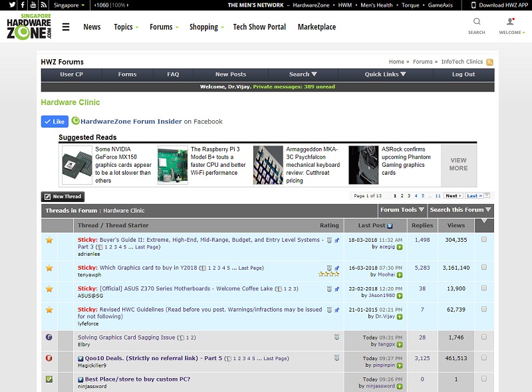Open the Raspberry Pi 3 article thumbnail
This screenshot has width=532, height=392.
(173, 165)
